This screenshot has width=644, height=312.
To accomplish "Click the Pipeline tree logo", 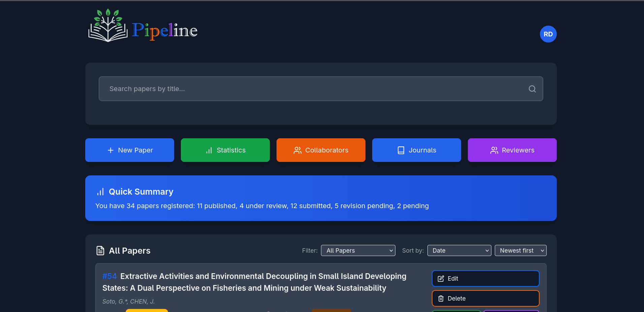I will tap(108, 25).
